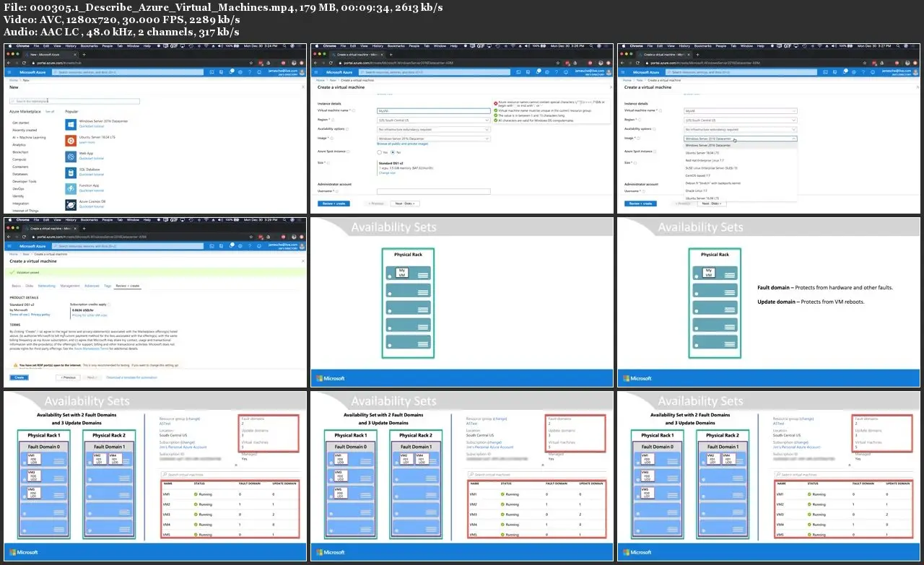Switch to the Disks tab
924x565 pixels.
coord(30,286)
